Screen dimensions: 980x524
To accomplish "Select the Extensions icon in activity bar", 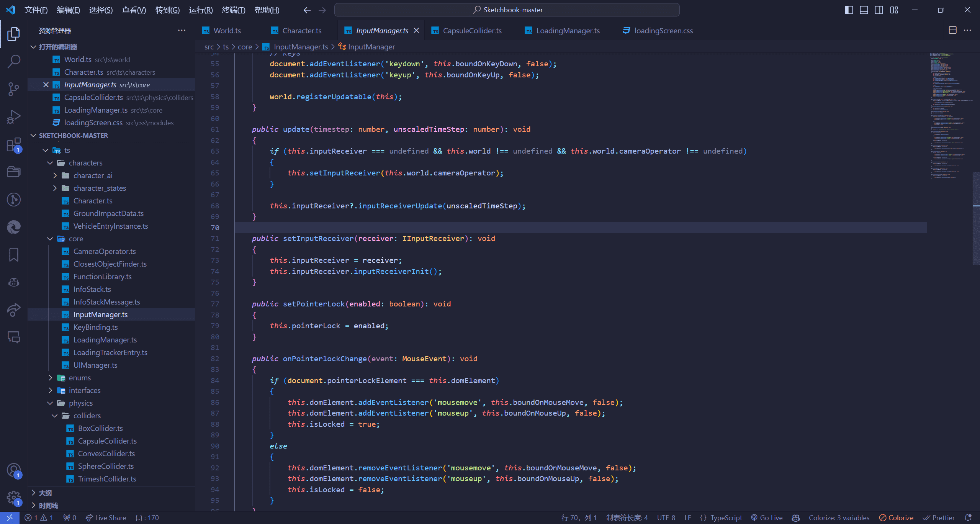I will tap(14, 142).
